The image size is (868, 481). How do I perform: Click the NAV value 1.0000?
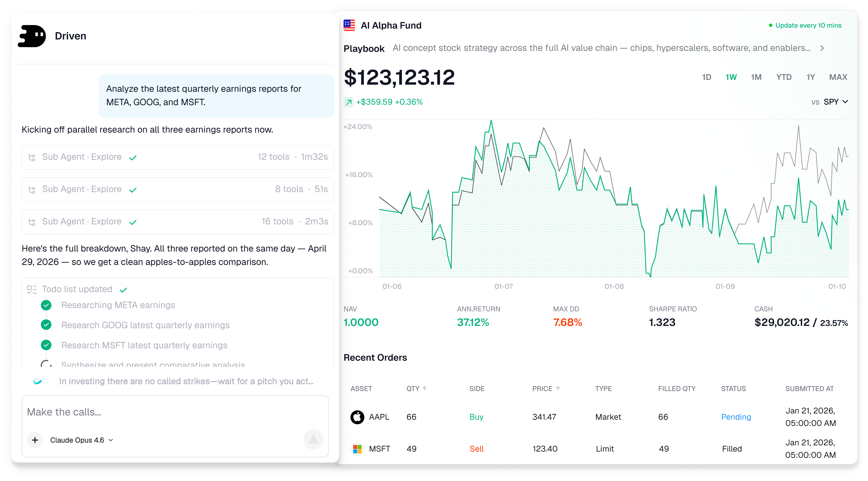click(361, 322)
